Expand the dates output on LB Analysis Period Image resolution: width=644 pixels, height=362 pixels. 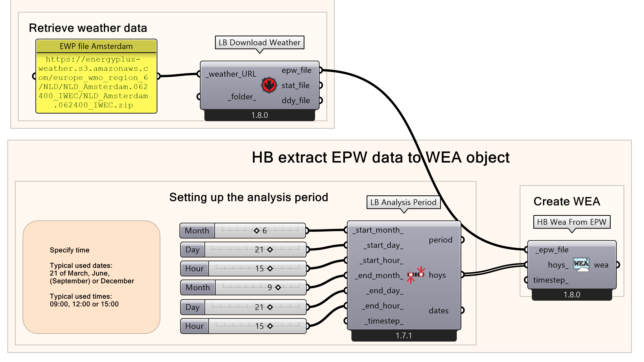[462, 310]
